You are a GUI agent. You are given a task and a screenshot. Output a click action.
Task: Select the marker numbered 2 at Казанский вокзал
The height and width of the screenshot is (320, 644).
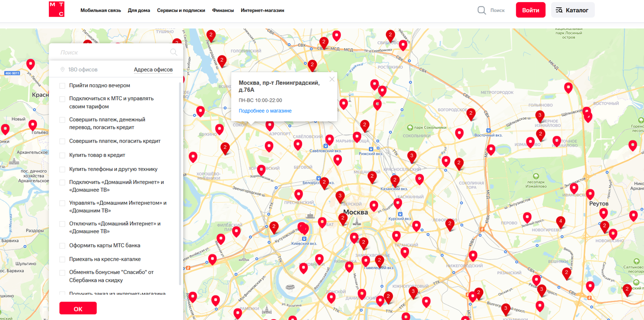395,180
